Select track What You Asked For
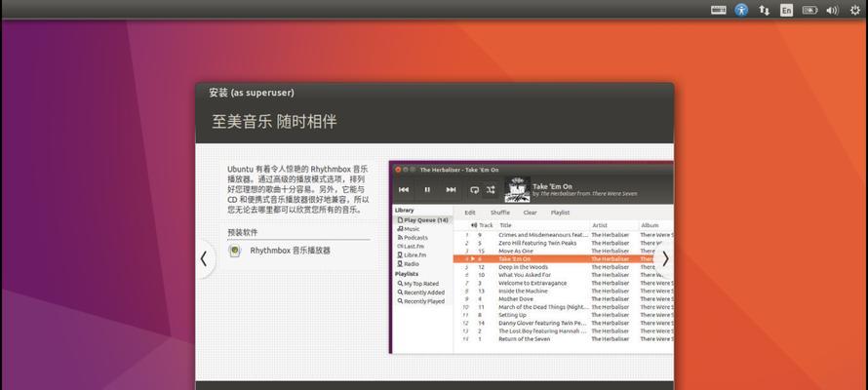This screenshot has width=868, height=390. [x=563, y=274]
